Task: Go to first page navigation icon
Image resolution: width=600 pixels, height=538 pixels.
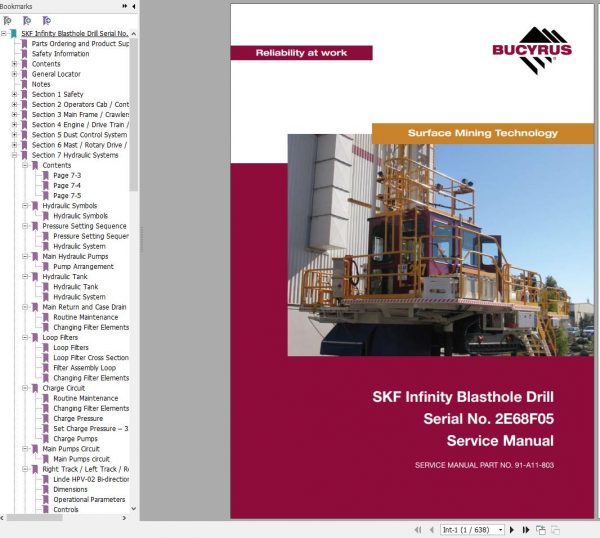Action: click(x=417, y=530)
